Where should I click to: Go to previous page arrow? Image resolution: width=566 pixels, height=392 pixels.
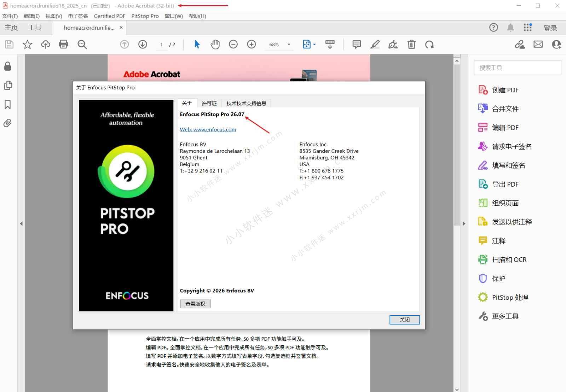[x=125, y=44]
